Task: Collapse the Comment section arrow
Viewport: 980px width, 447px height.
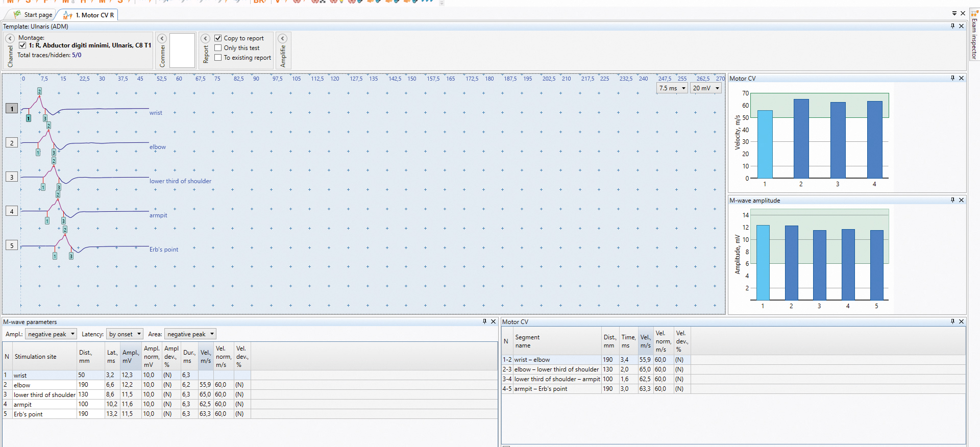Action: coord(162,39)
